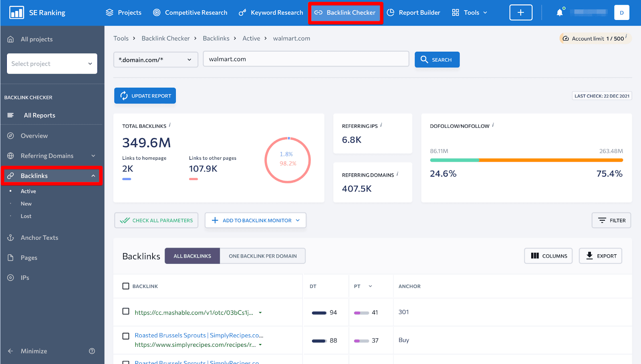This screenshot has height=364, width=641.
Task: Click the Tools grid icon
Action: (x=456, y=13)
